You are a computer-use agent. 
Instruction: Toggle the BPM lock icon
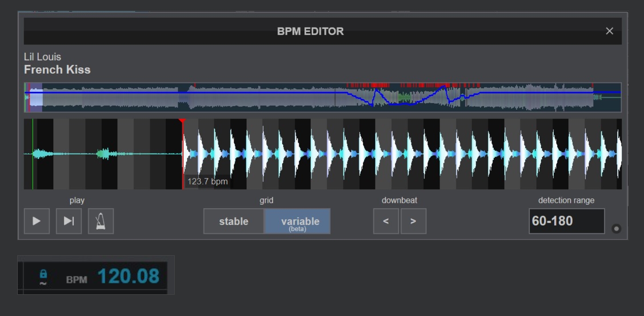coord(43,273)
